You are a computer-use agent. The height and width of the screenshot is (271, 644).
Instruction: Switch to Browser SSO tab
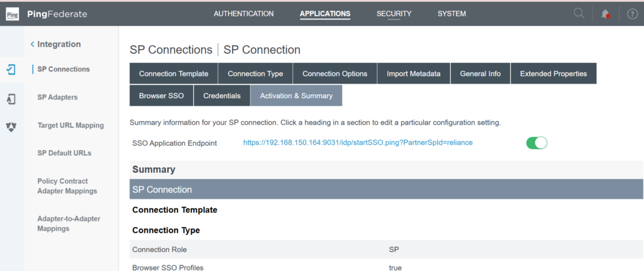(162, 96)
